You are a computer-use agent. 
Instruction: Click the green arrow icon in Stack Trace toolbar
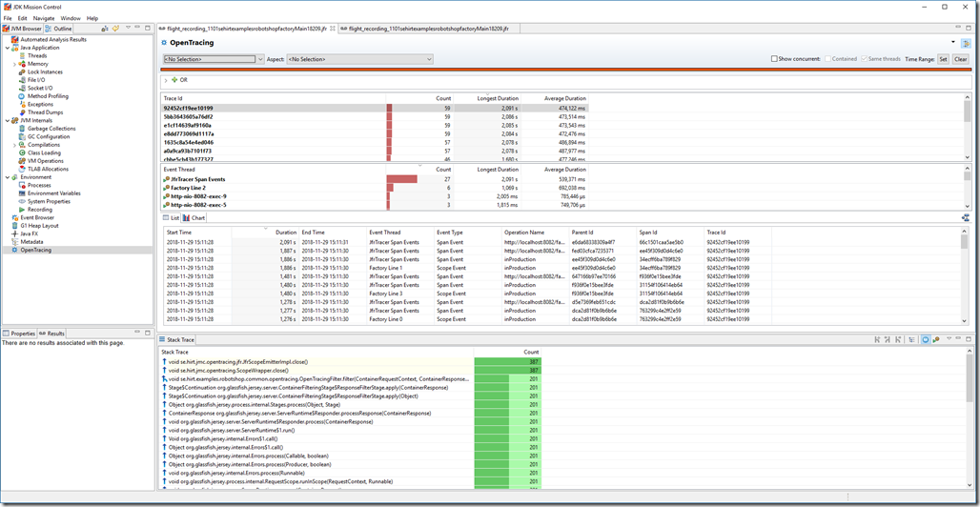click(x=936, y=339)
